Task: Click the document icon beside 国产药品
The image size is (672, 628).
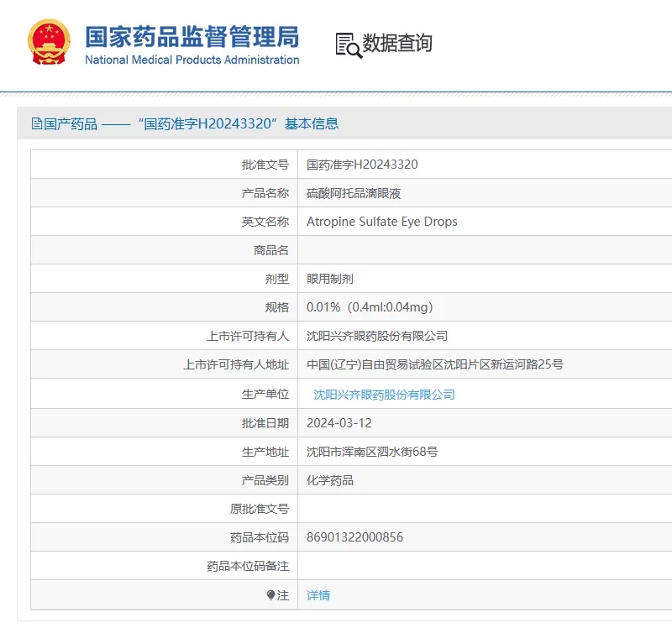Action: pyautogui.click(x=36, y=123)
